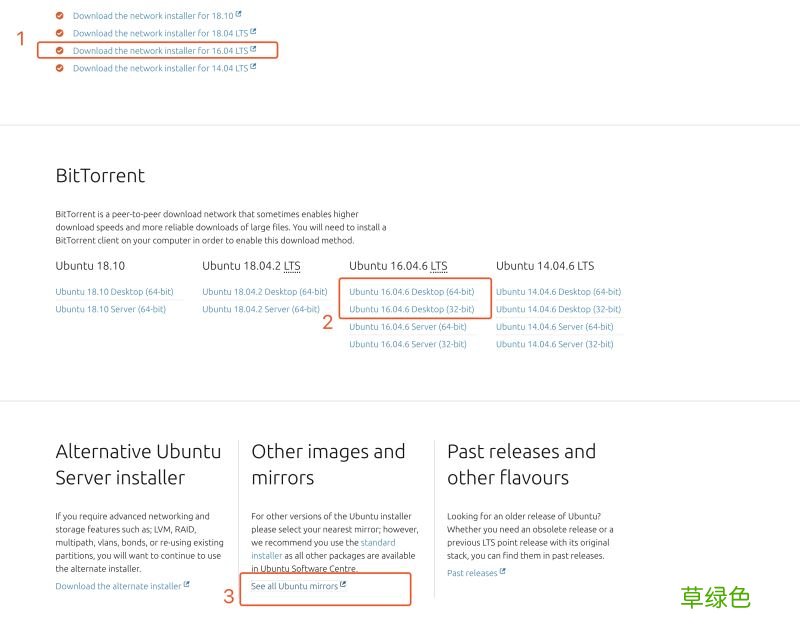
Task: Click external-link icon after See all Ubuntu mirrors
Action: 343,585
